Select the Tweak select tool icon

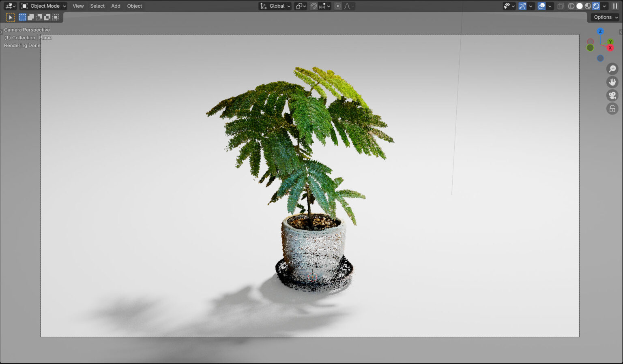(x=11, y=17)
